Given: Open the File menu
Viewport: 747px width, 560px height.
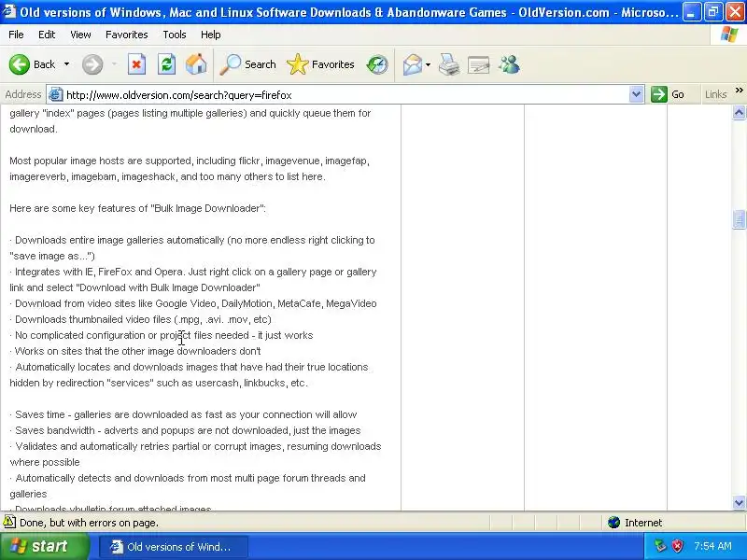Looking at the screenshot, I should pyautogui.click(x=16, y=35).
